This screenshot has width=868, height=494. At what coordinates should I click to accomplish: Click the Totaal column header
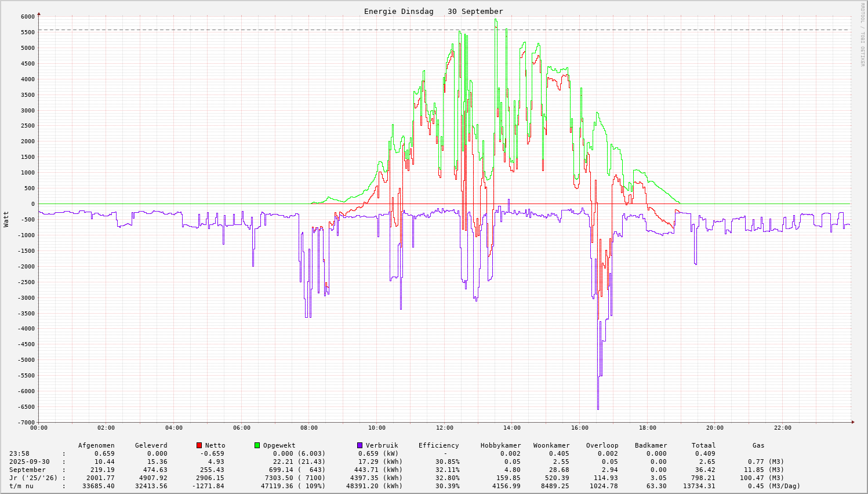(x=703, y=445)
